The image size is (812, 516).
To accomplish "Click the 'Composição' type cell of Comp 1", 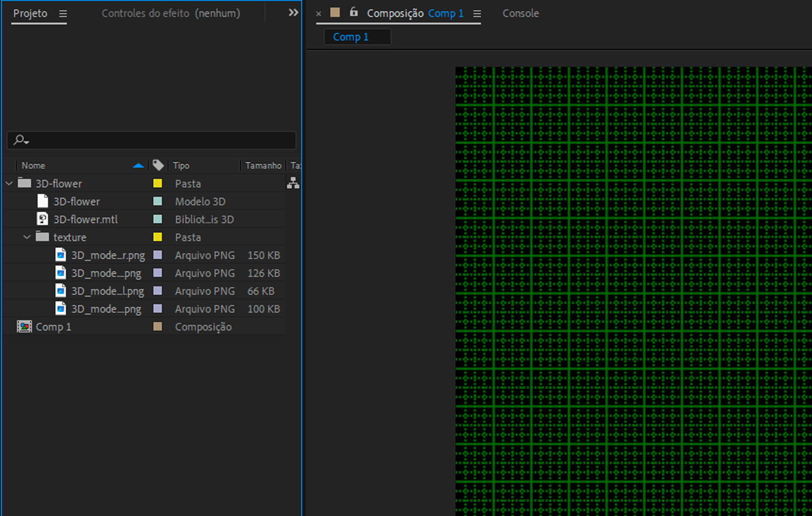I will (203, 327).
